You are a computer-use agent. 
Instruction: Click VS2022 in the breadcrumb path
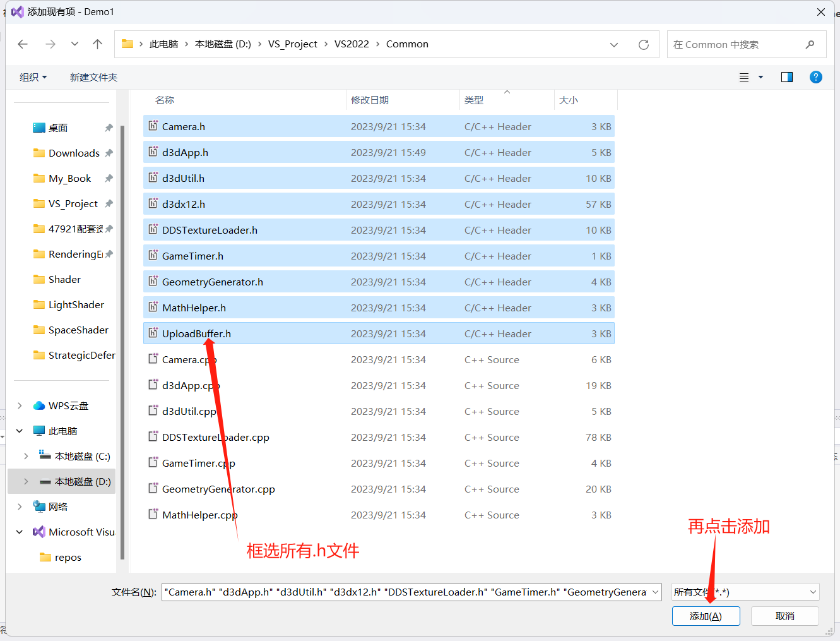pos(352,44)
